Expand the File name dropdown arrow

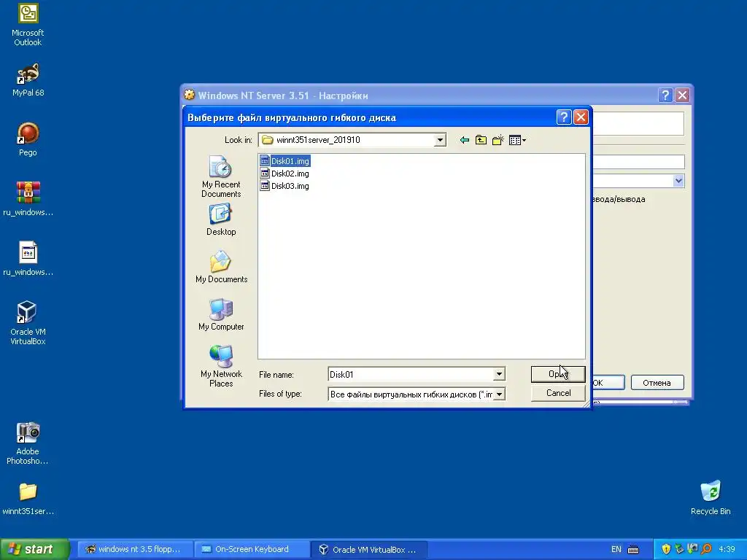[x=499, y=374]
